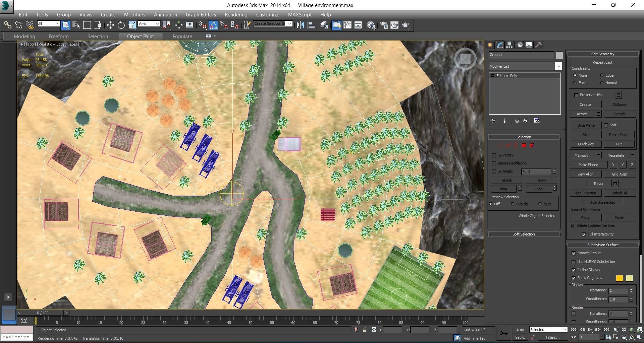Open the Motion command panel tab

519,45
